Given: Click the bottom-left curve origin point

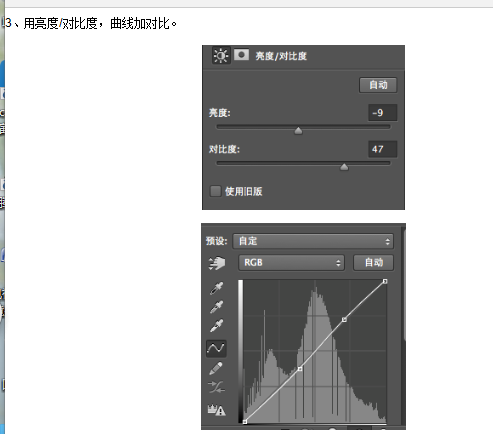Looking at the screenshot, I should click(x=245, y=422).
